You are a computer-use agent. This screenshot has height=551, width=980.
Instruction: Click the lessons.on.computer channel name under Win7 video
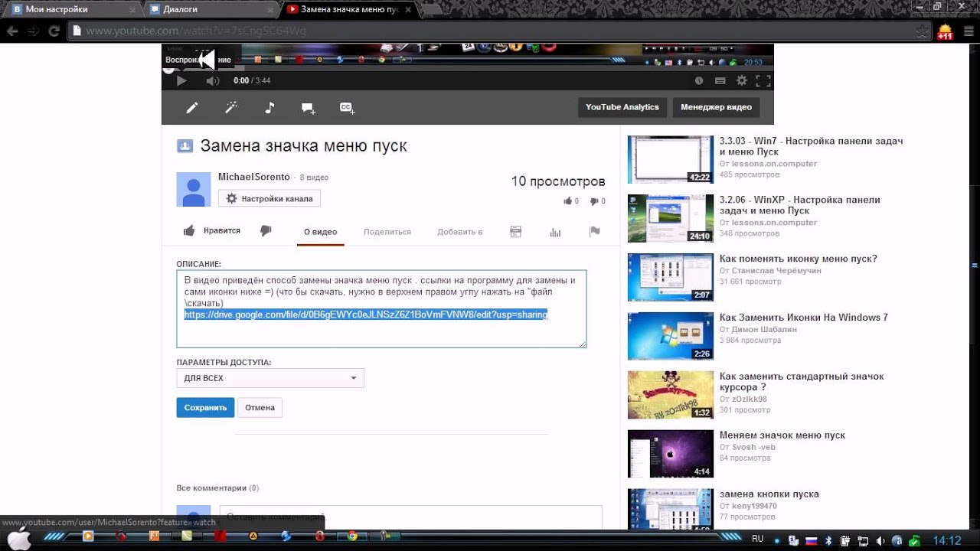click(x=774, y=164)
